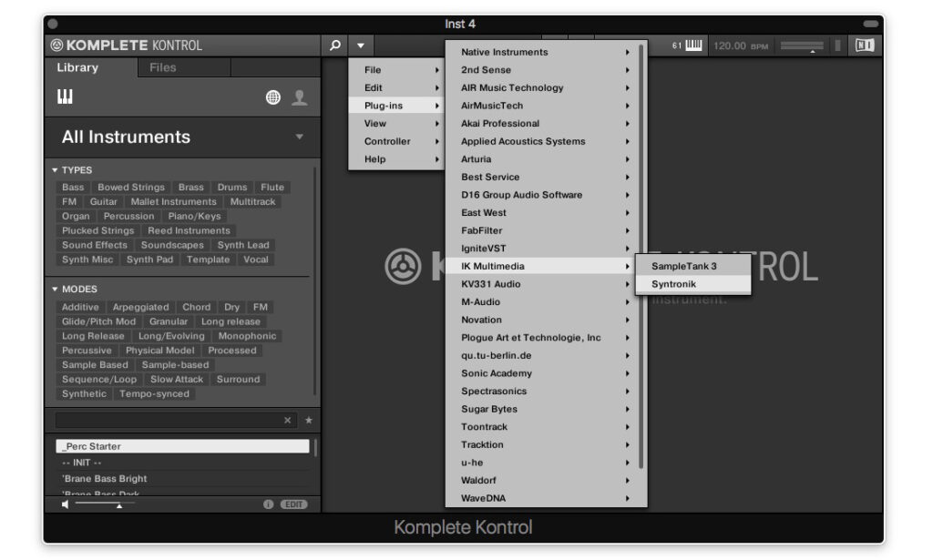Click the 61-key keyboard icon in header
The width and height of the screenshot is (933, 560).
(x=692, y=46)
